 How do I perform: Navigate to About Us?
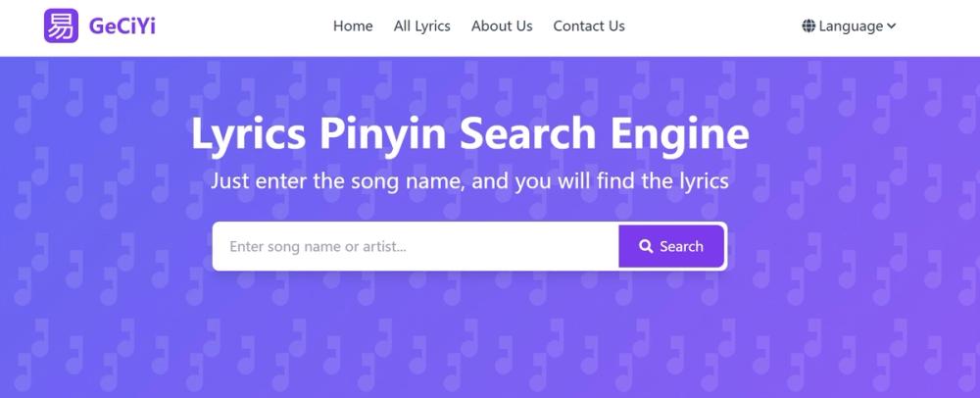(x=502, y=26)
